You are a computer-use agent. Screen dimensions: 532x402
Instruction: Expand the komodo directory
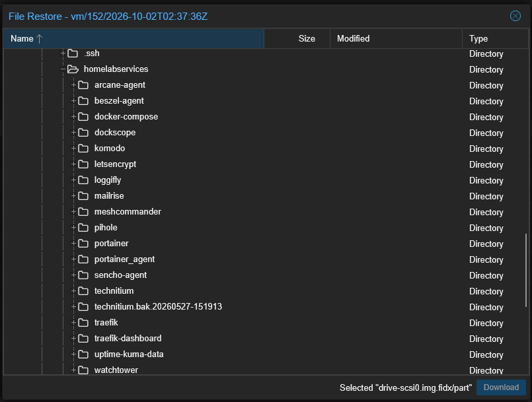click(x=73, y=148)
